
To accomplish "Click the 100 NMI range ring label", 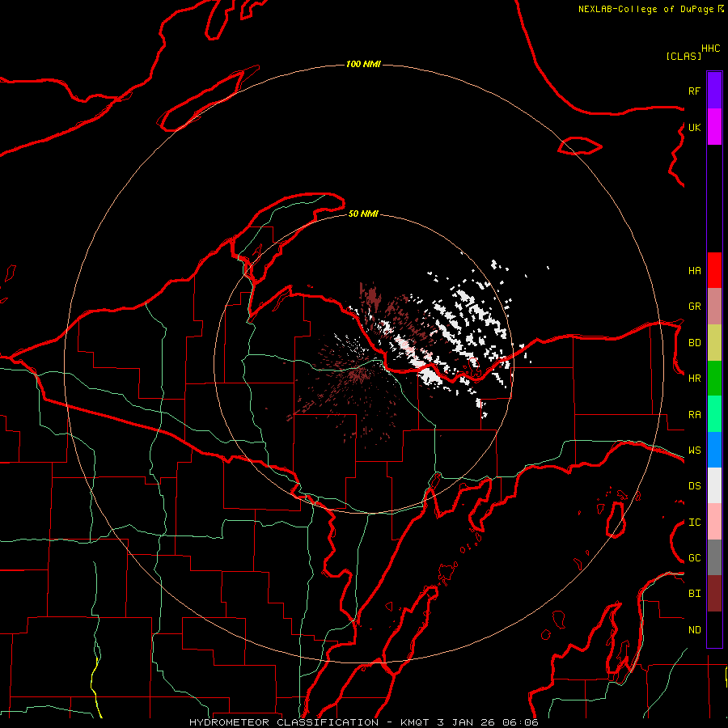I will 363,64.
